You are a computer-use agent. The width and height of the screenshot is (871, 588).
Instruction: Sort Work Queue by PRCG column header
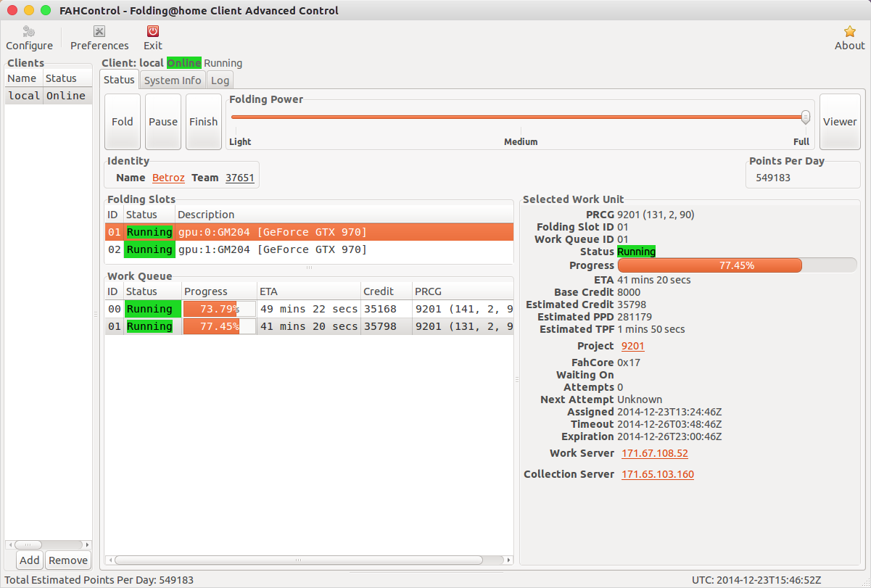(463, 291)
